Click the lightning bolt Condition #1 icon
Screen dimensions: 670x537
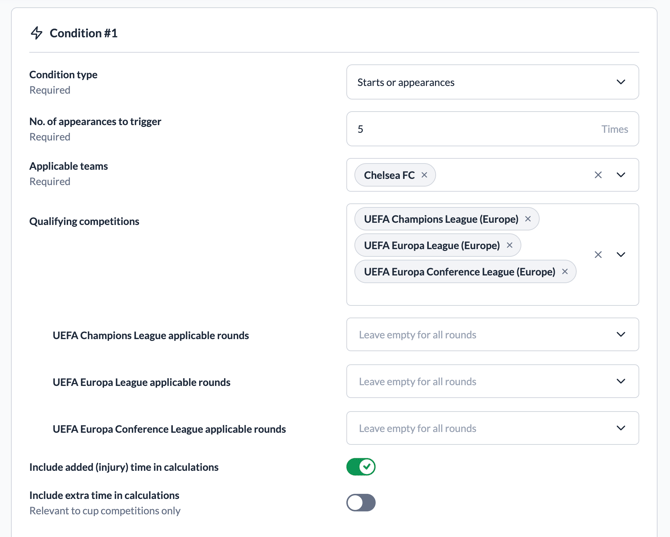37,33
